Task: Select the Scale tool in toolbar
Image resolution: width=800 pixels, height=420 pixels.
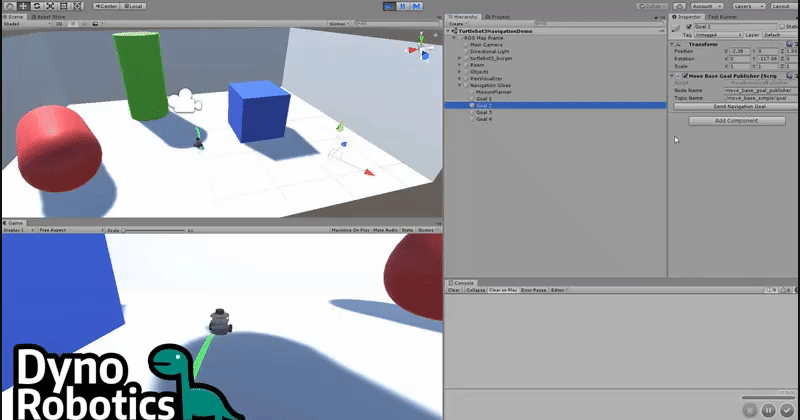Action: (x=49, y=6)
